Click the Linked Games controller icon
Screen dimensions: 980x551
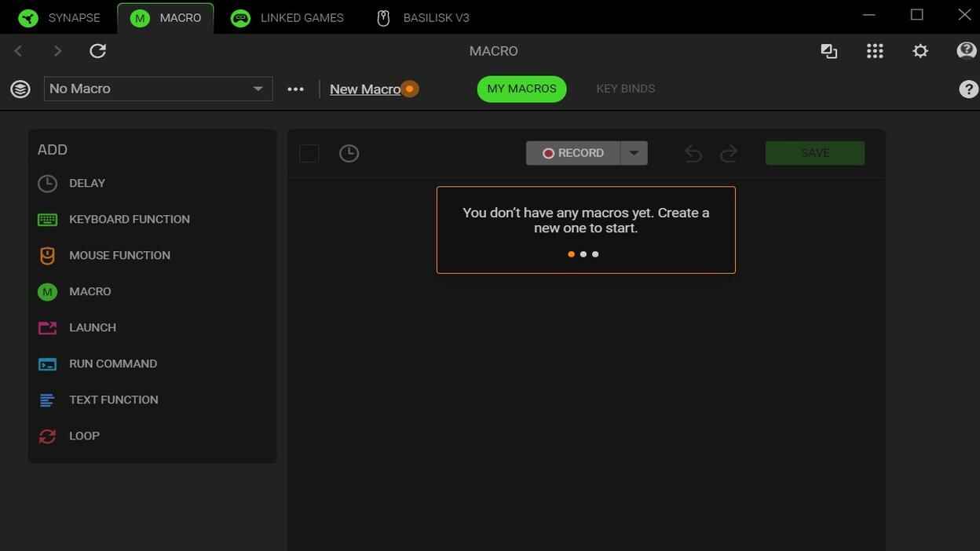pyautogui.click(x=240, y=18)
